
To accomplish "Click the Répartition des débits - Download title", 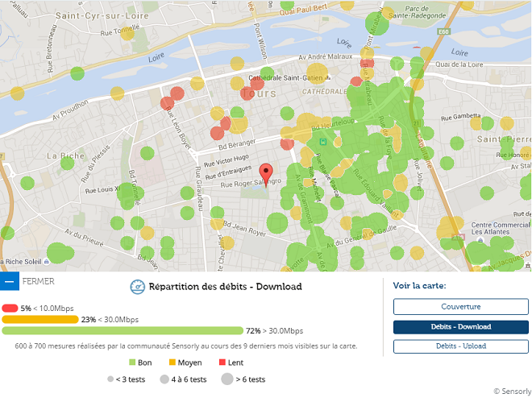I will tap(225, 287).
